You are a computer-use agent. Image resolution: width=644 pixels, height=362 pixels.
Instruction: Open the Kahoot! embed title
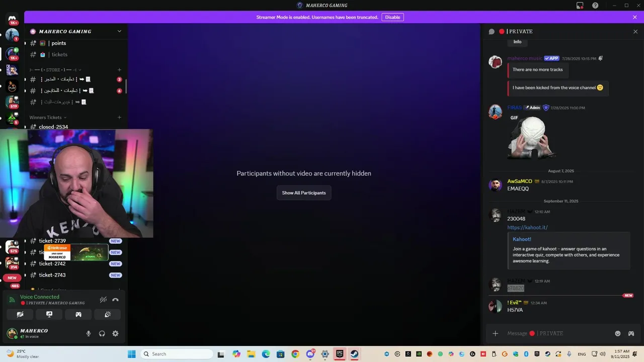(522, 239)
